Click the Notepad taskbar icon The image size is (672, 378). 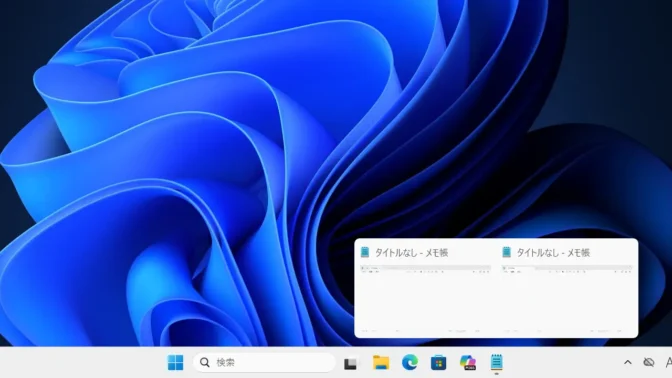[496, 363]
